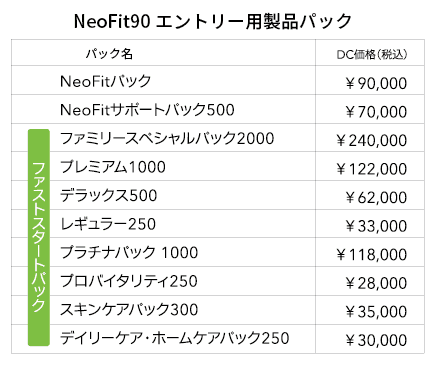Select the DC価格(税込) column header
Screen dimensions: 438x367
372,54
